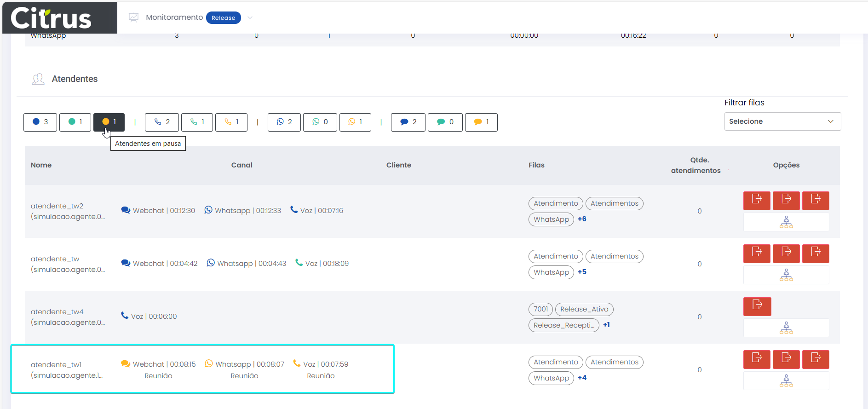Click the third red logout button for atendente_tw2

click(815, 201)
